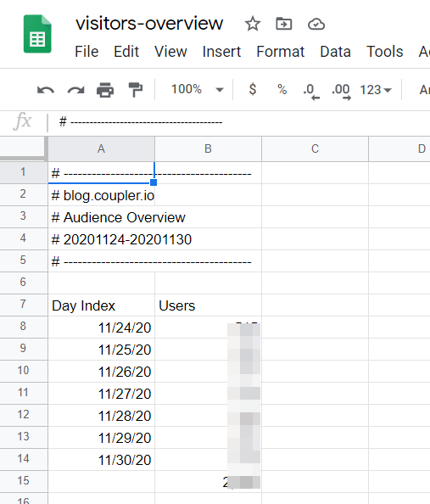Image resolution: width=430 pixels, height=504 pixels.
Task: Select date cell 11/25/20
Action: [101, 350]
